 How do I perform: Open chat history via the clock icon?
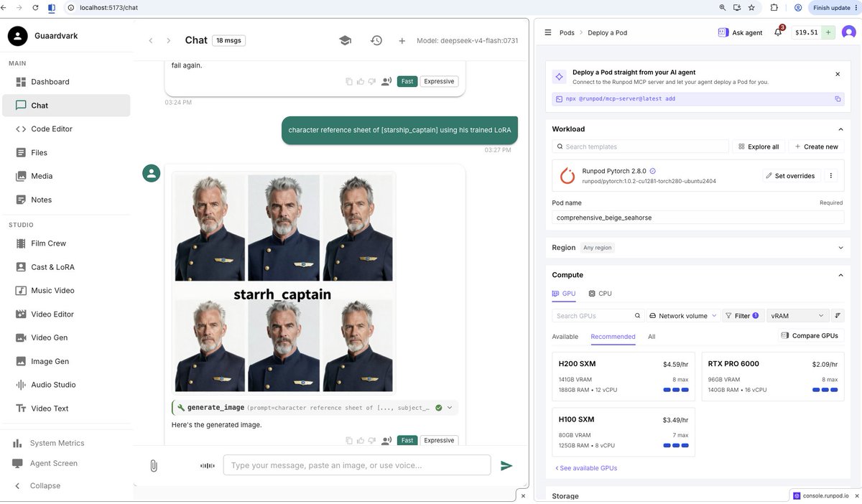376,41
